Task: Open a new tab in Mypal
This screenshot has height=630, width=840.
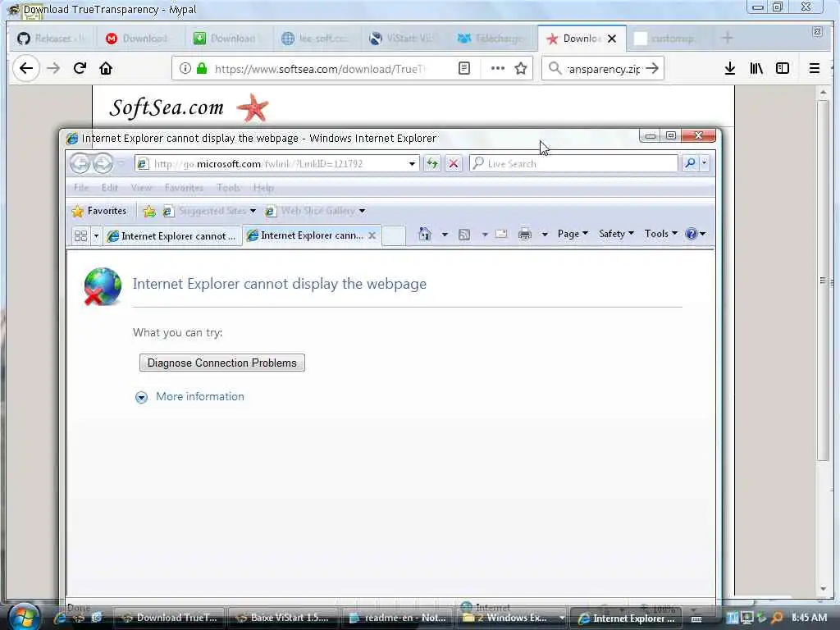Action: tap(727, 38)
